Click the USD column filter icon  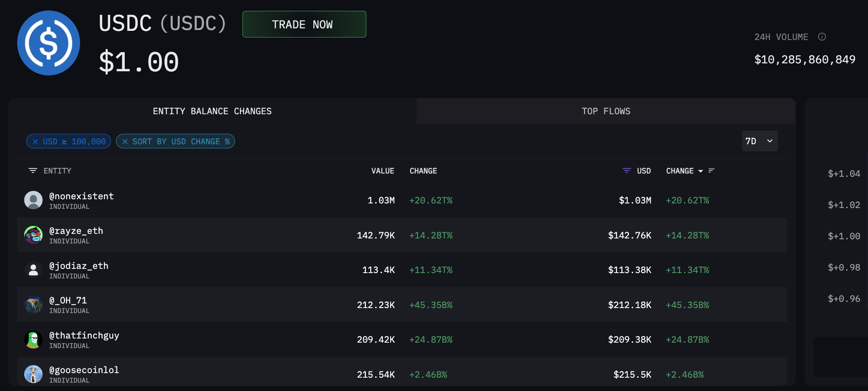click(626, 170)
